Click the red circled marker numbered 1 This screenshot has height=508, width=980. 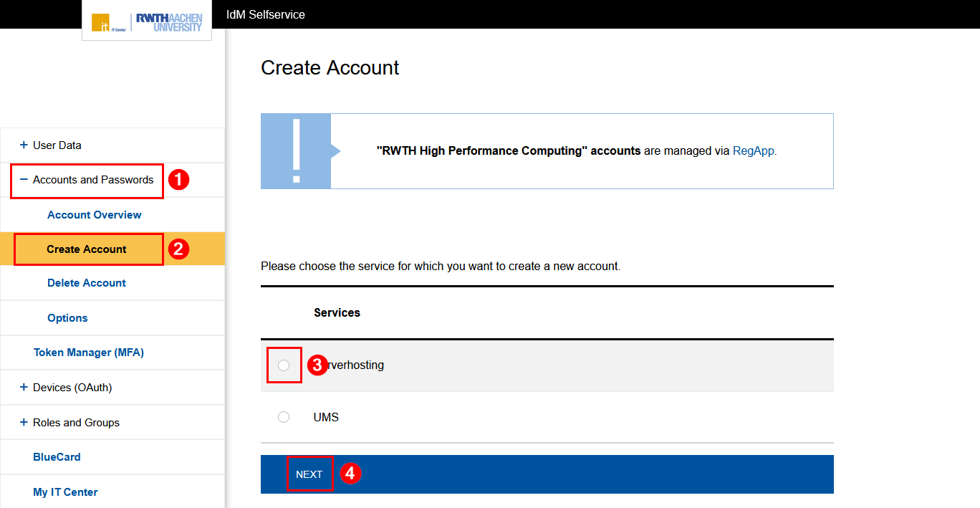[x=178, y=179]
